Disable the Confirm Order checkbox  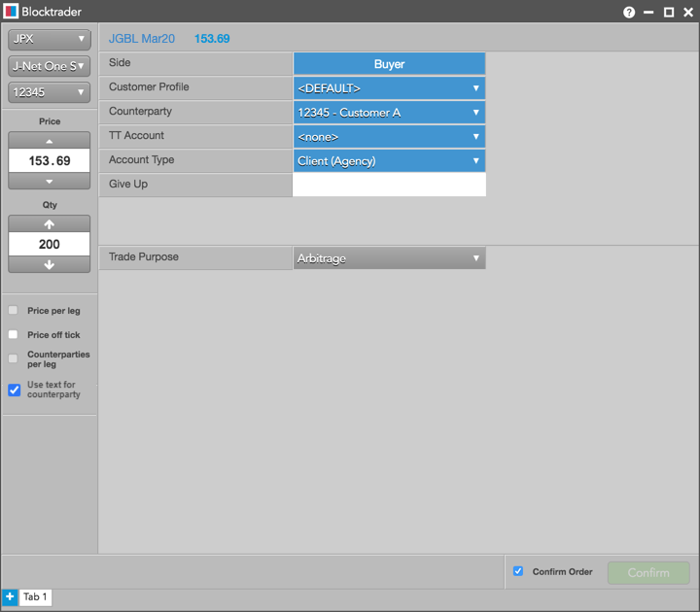point(518,571)
